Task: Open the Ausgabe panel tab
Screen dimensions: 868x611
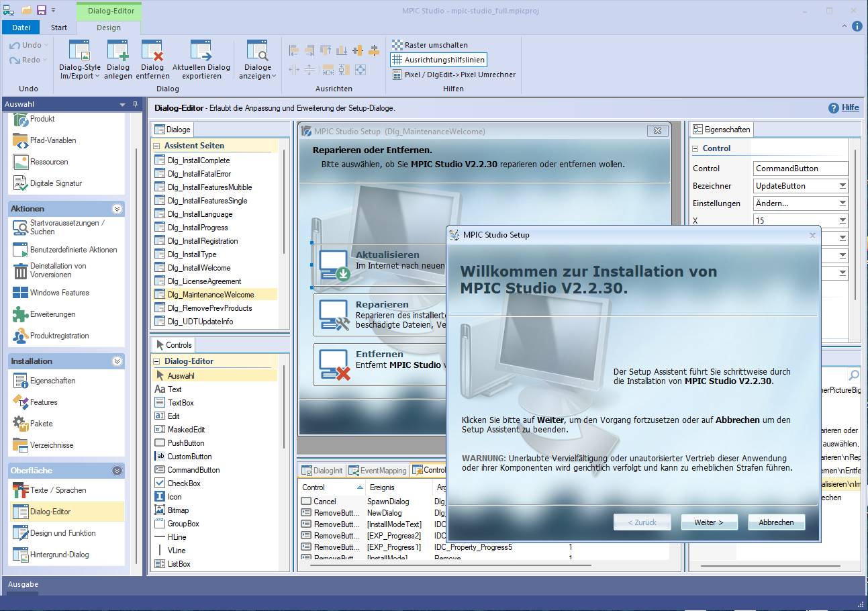Action: (23, 585)
